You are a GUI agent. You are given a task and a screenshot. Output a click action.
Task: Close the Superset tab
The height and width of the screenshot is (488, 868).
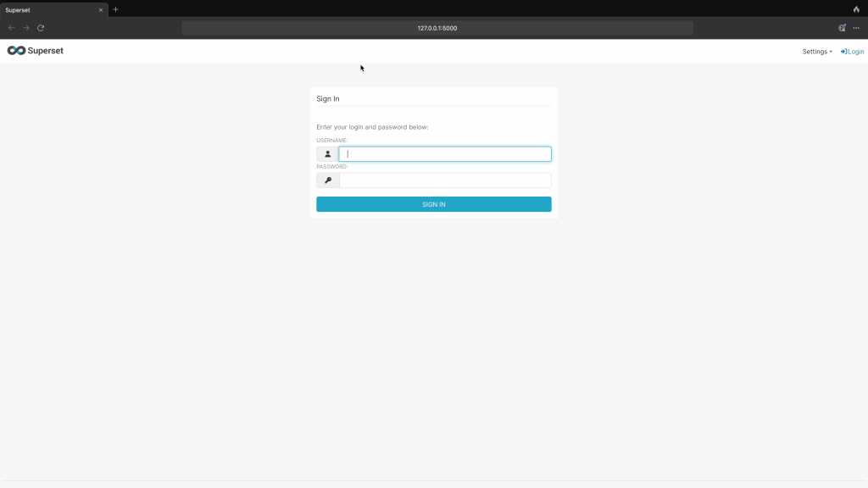(x=100, y=10)
